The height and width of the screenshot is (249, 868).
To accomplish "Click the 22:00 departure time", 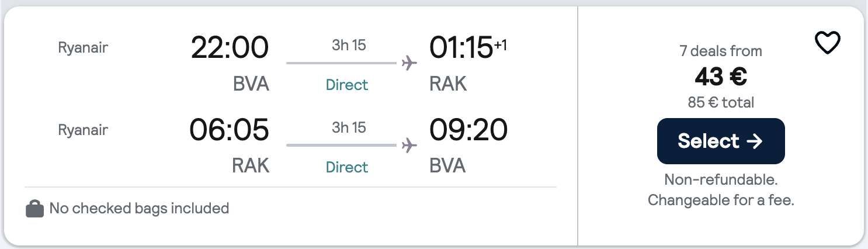I will point(230,48).
